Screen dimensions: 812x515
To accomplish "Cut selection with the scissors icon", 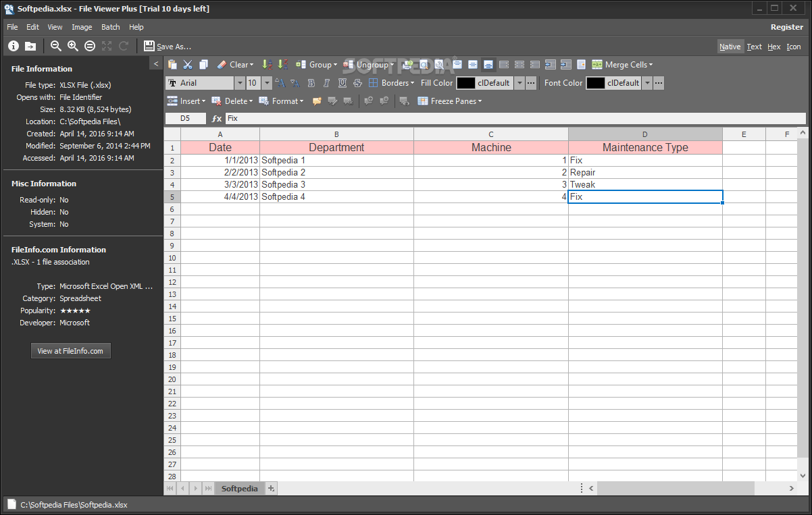I will (x=188, y=65).
